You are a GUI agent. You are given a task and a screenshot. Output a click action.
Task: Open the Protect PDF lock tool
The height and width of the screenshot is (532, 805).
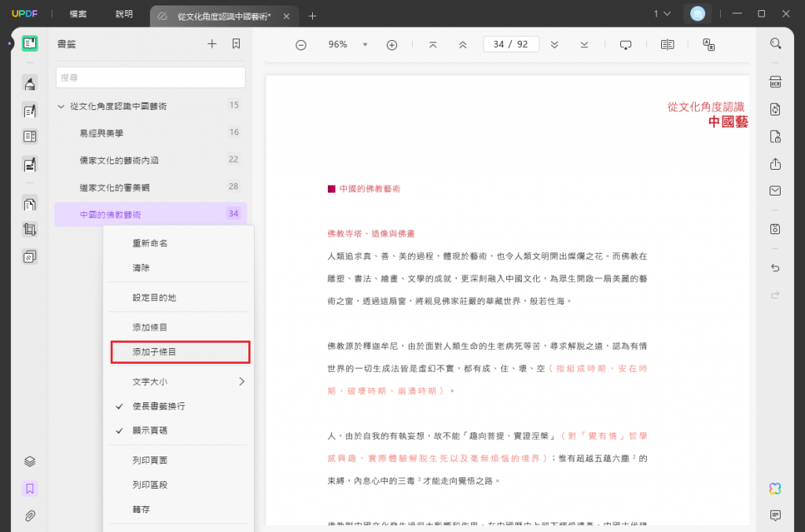tap(775, 137)
